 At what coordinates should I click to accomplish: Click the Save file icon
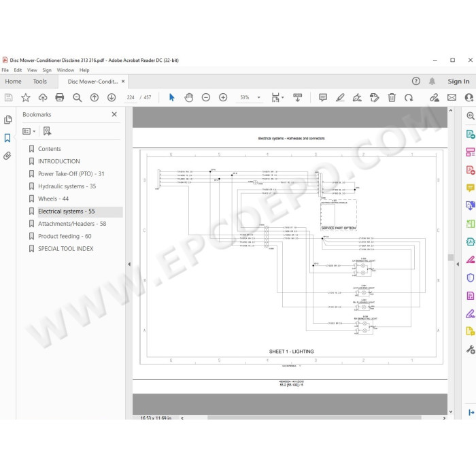[8, 97]
